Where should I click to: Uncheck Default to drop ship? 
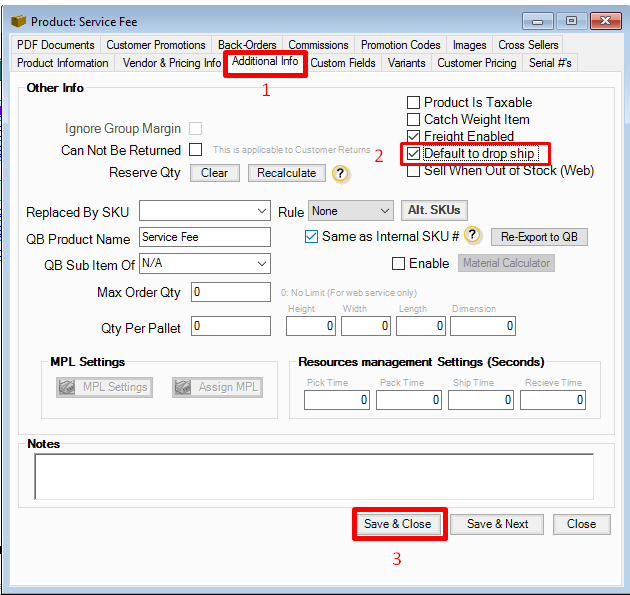point(413,154)
